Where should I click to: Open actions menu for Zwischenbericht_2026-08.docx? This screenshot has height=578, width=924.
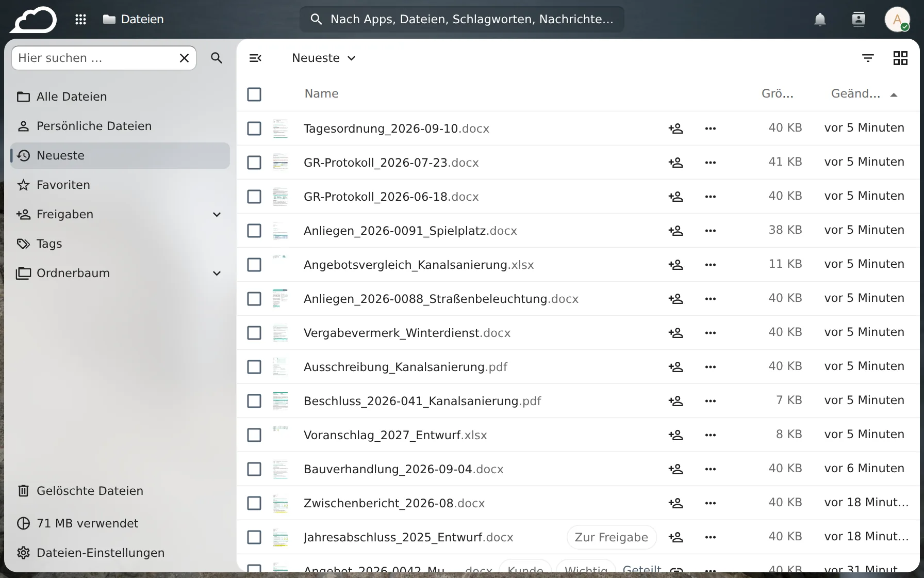pos(711,503)
